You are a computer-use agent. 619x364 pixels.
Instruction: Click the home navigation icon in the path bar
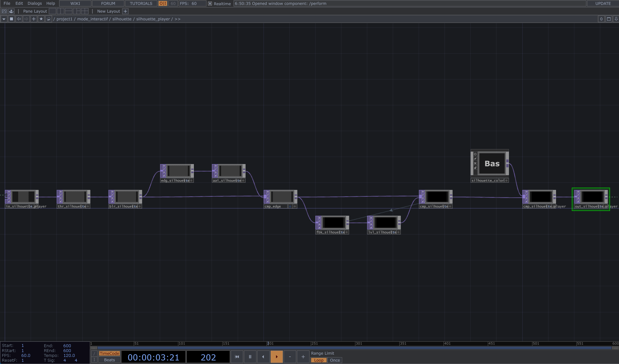pyautogui.click(x=48, y=19)
